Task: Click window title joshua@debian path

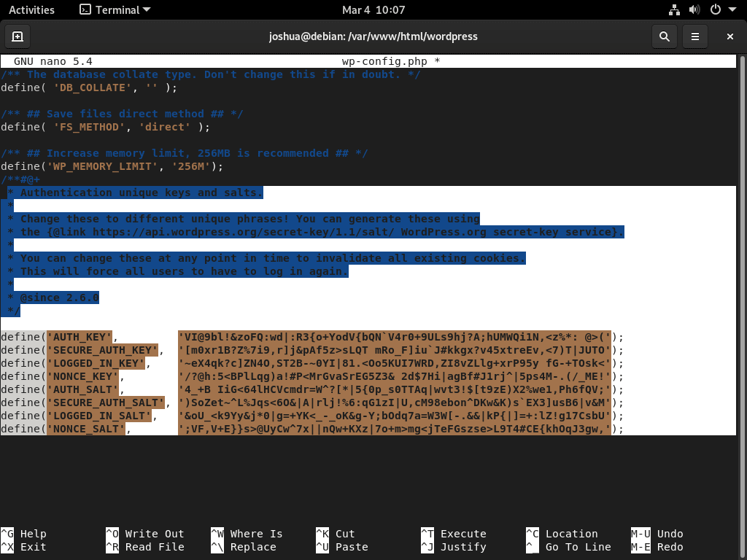Action: pos(373,36)
